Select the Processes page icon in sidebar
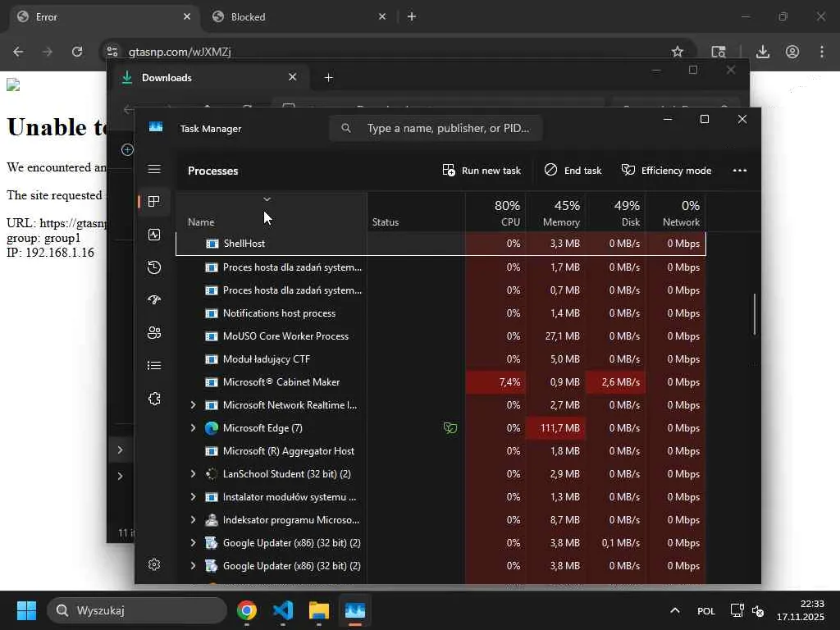 click(154, 202)
